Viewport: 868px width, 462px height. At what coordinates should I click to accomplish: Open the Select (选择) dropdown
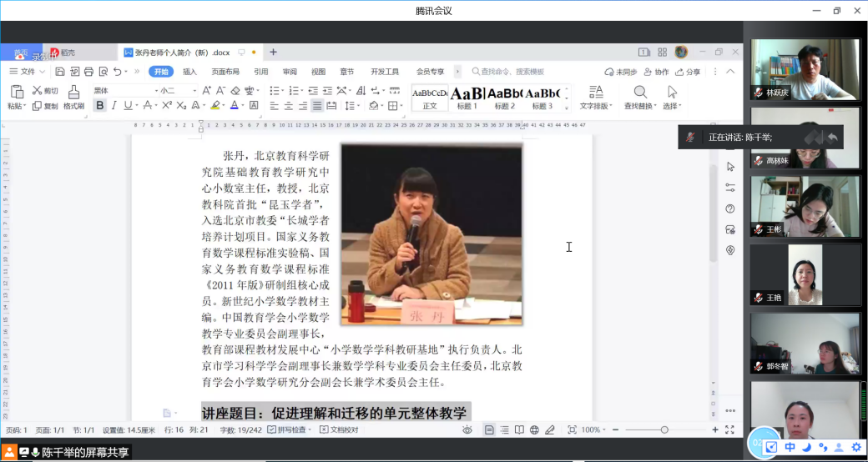pos(672,106)
